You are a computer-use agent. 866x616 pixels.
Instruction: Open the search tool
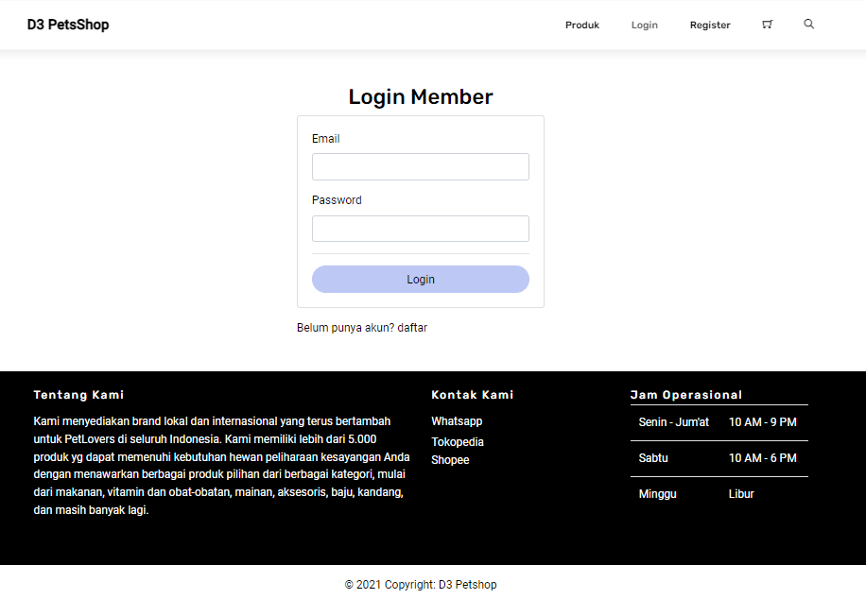[x=808, y=25]
